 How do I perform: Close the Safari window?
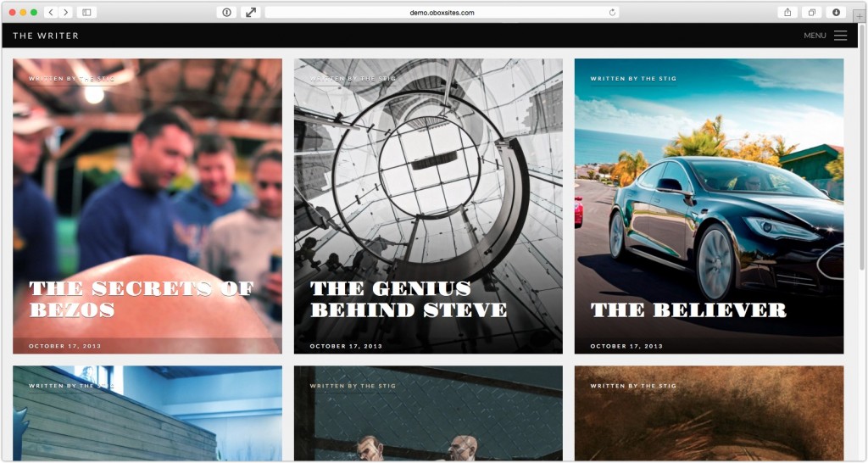(x=12, y=12)
